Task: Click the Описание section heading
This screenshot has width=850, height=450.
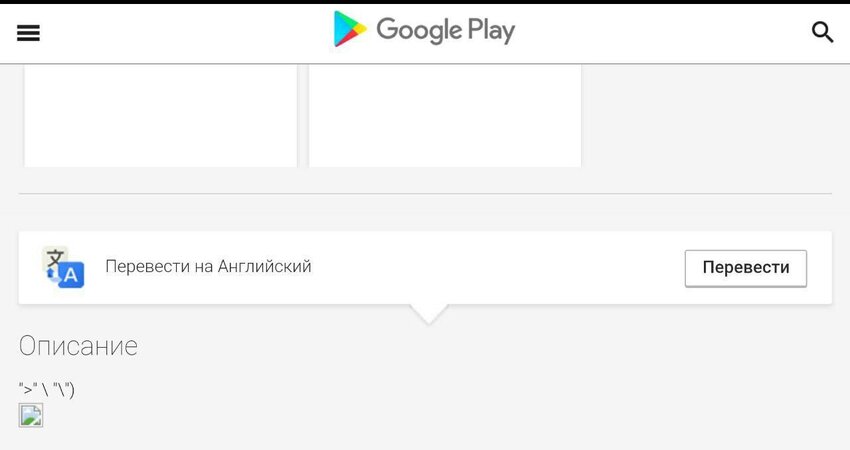Action: click(78, 346)
